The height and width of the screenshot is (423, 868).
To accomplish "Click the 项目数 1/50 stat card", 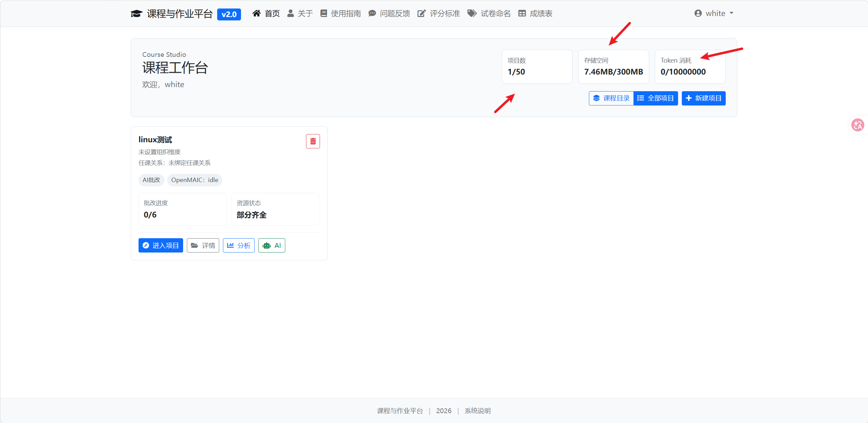I will 537,67.
